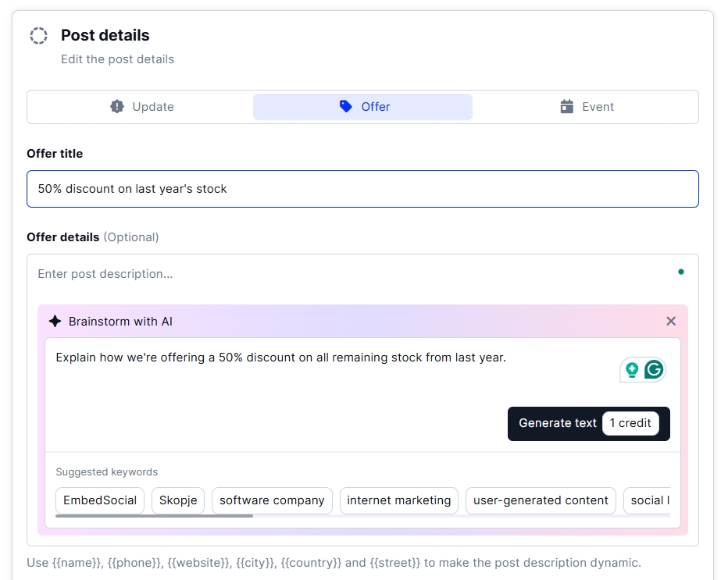
Task: Click the keywords horizontal scrollbar
Action: tap(152, 516)
